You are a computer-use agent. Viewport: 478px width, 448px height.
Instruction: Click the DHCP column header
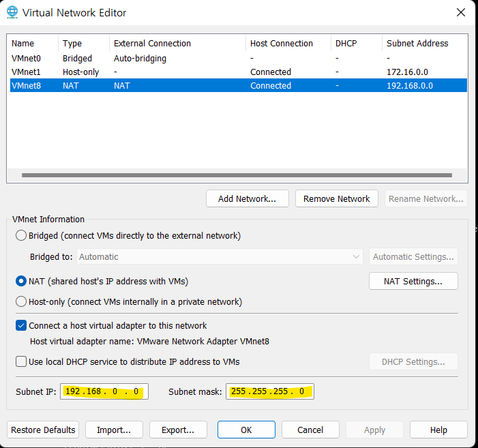pos(357,43)
